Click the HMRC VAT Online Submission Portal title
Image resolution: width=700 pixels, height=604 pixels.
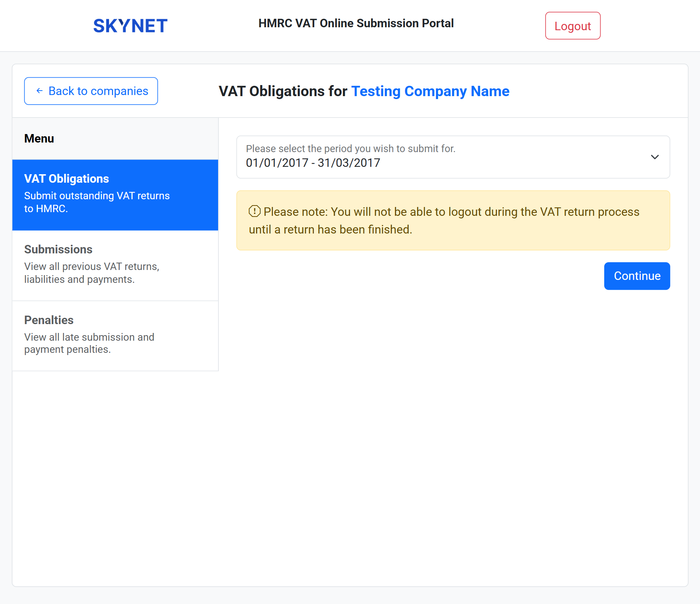point(356,23)
